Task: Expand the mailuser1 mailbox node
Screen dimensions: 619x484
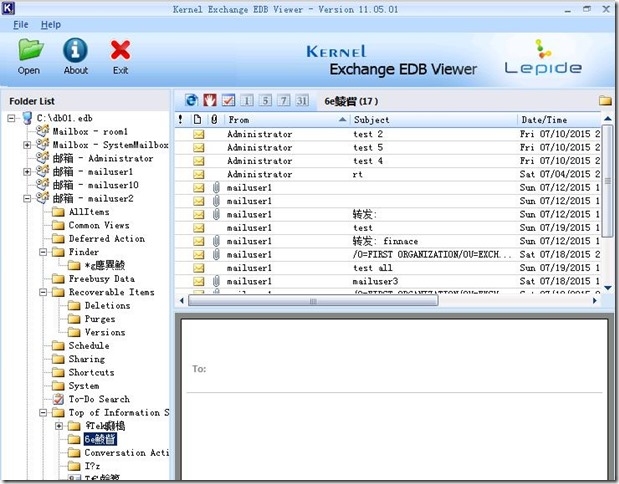Action: click(x=27, y=172)
